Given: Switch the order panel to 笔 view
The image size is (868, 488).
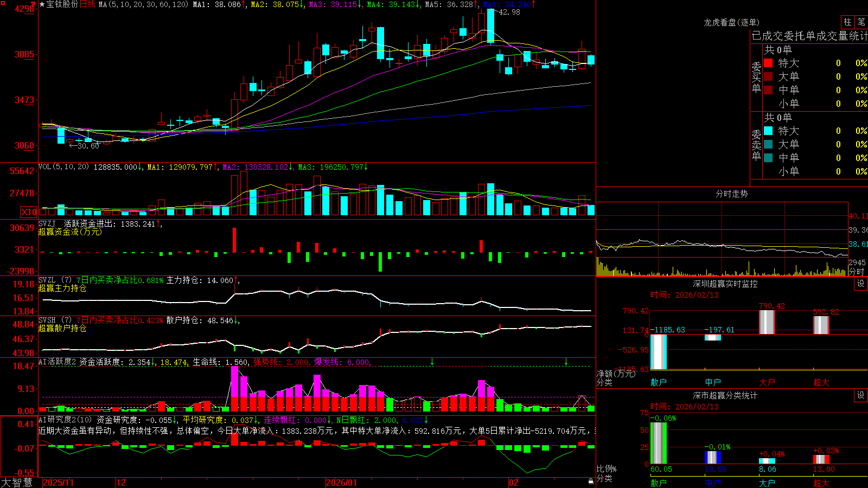Looking at the screenshot, I should pos(861,22).
